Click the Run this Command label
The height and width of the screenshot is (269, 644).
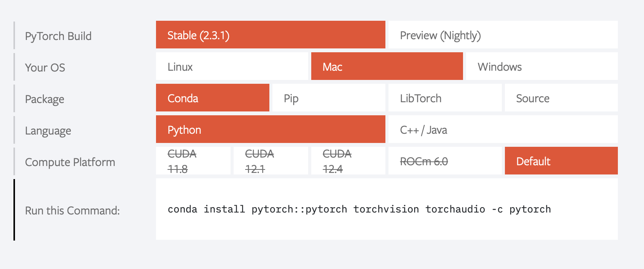[72, 211]
